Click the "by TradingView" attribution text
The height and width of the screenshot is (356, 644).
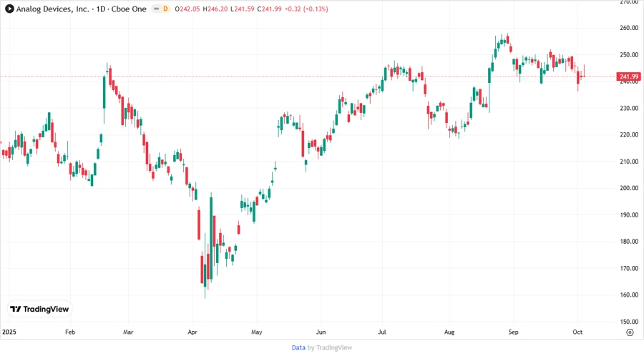pyautogui.click(x=330, y=347)
